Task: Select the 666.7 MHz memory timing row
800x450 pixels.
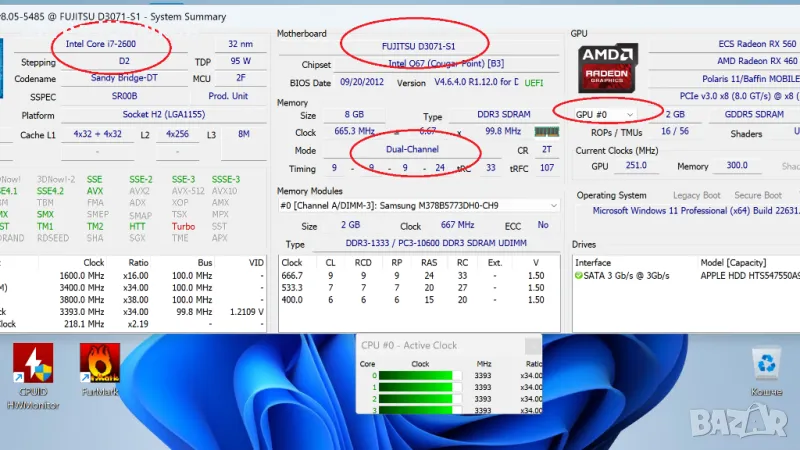Action: tap(420, 275)
